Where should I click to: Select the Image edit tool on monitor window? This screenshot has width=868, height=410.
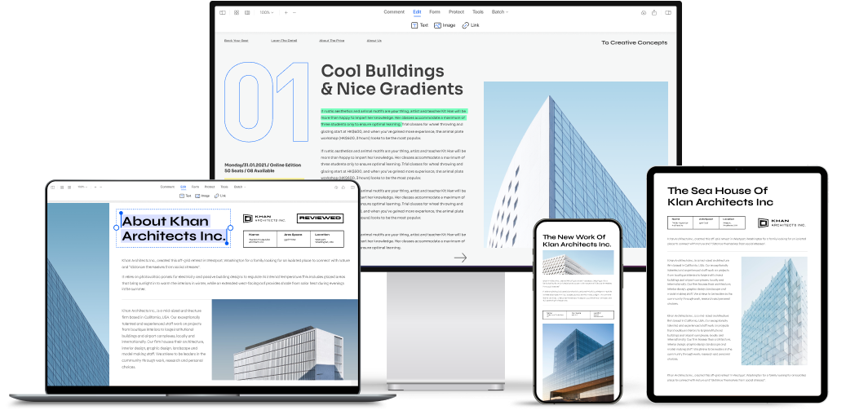tap(445, 25)
